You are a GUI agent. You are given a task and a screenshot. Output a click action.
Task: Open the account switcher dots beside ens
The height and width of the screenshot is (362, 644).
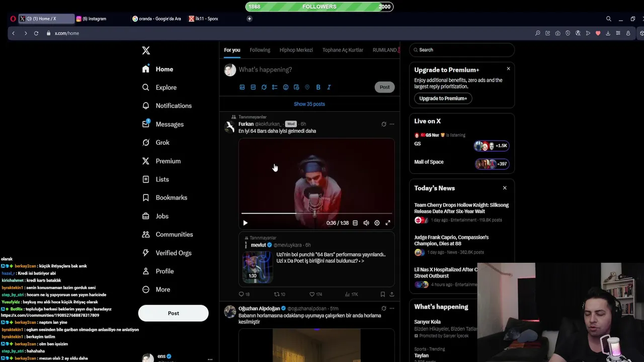210,359
